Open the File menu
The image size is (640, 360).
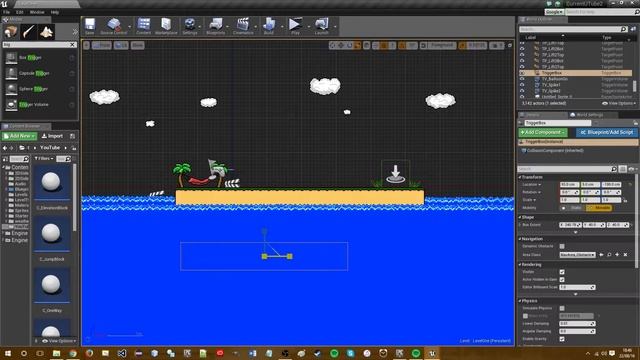click(7, 12)
